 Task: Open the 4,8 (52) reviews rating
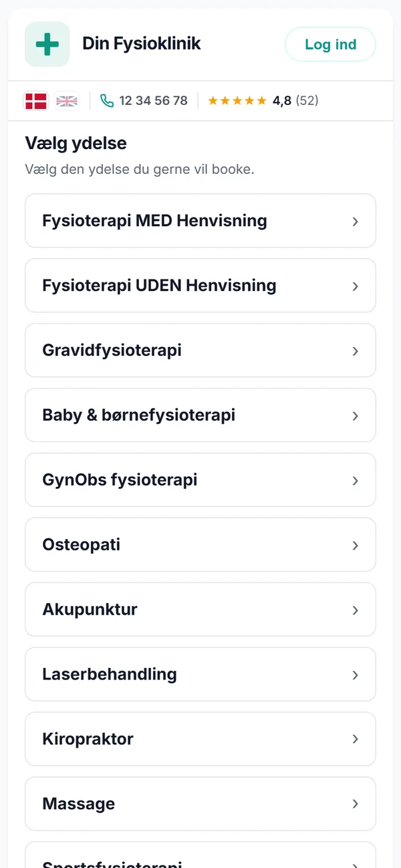point(295,101)
